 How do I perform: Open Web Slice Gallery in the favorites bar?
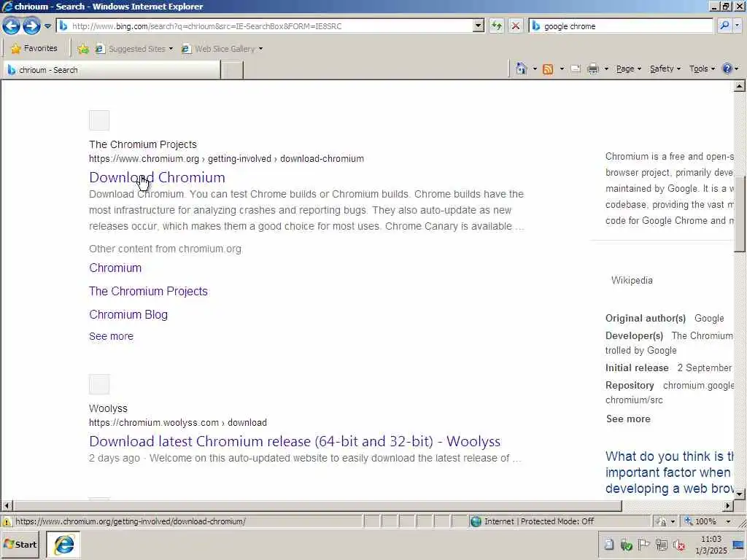click(x=222, y=49)
